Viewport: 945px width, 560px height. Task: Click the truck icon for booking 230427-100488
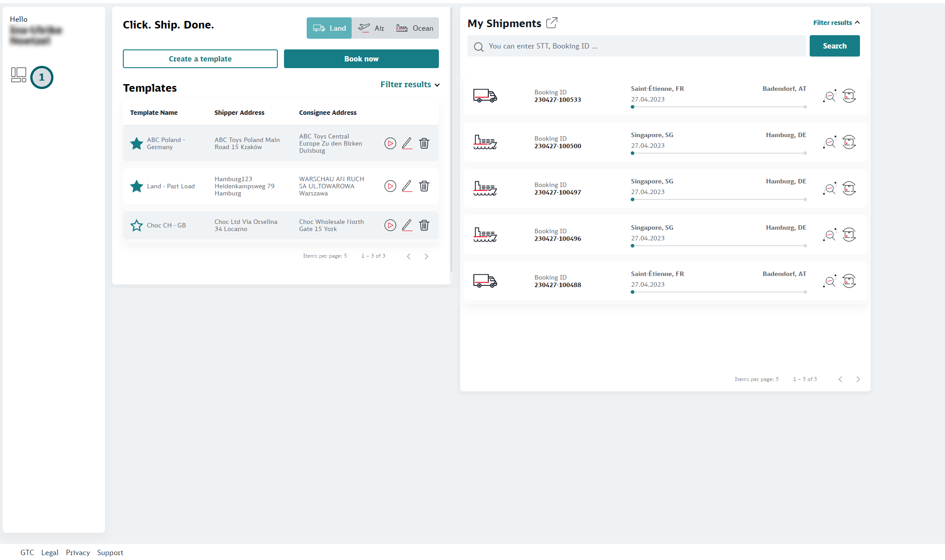pyautogui.click(x=485, y=281)
